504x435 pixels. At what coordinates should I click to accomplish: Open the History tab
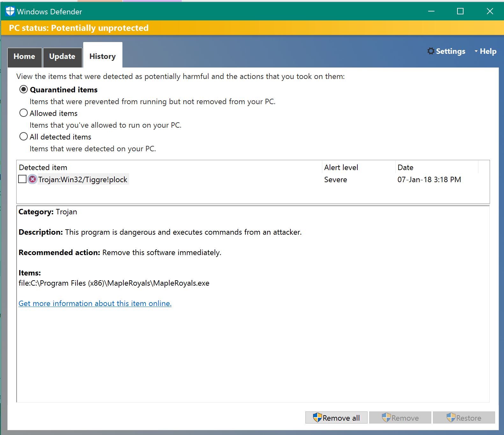click(x=103, y=55)
